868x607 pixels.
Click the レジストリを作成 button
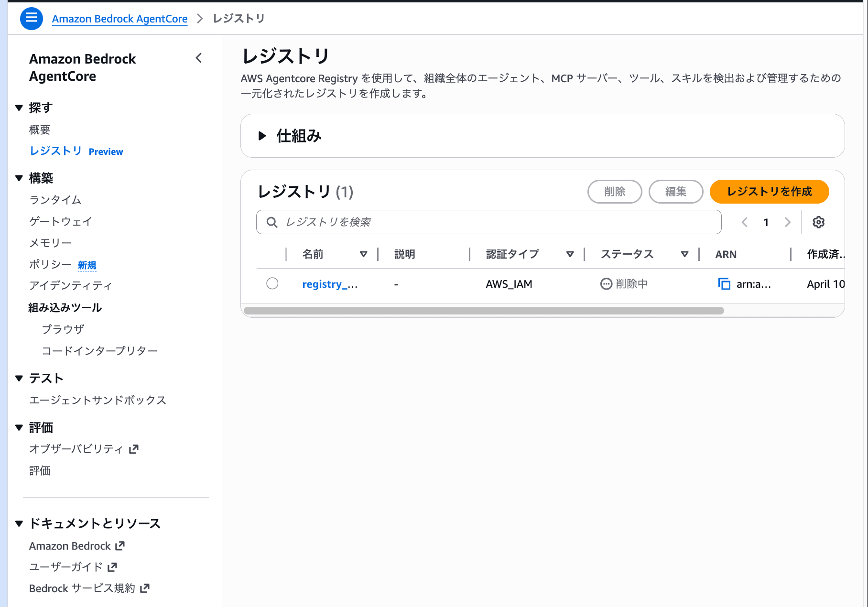point(769,192)
